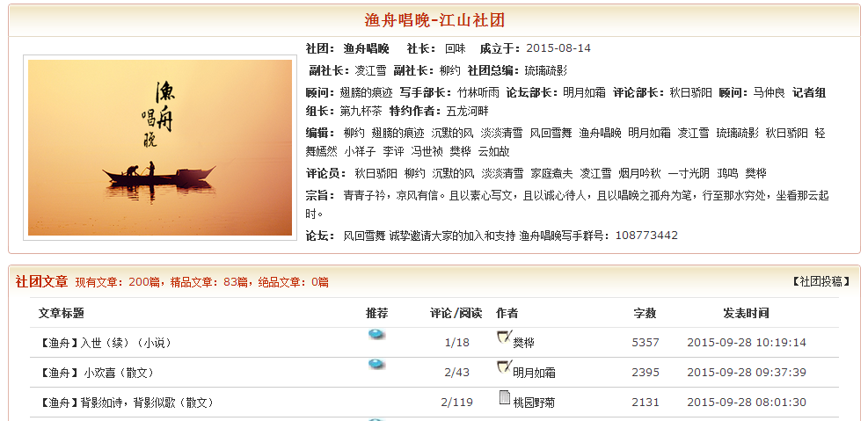
Task: Open 社团总编 琉璃疏影 profile
Action: 546,71
